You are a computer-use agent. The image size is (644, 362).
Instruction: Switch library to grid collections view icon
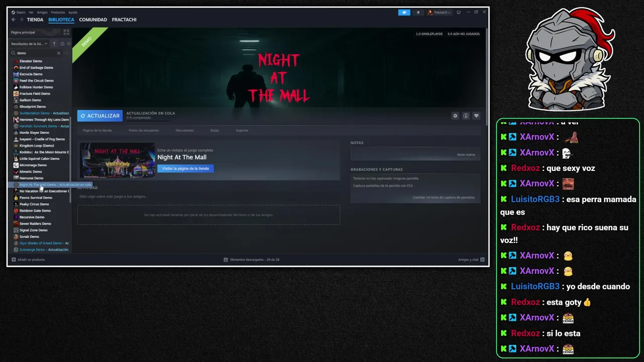[66, 32]
